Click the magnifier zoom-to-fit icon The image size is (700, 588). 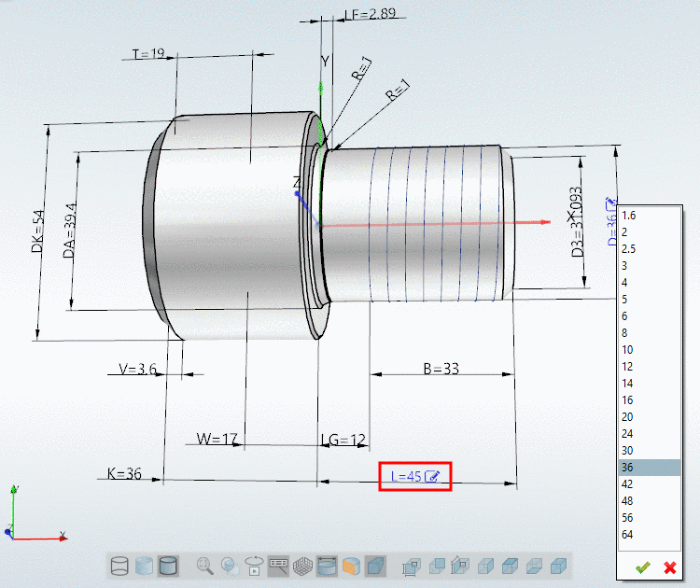(x=205, y=567)
